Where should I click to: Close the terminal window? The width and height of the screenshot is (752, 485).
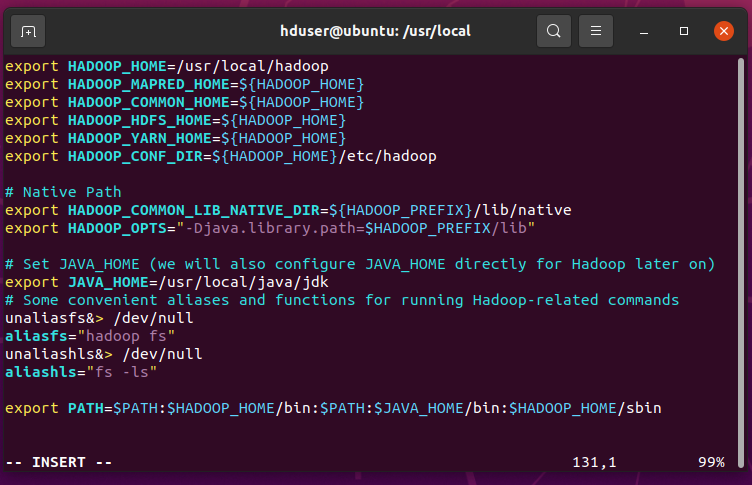[x=724, y=31]
